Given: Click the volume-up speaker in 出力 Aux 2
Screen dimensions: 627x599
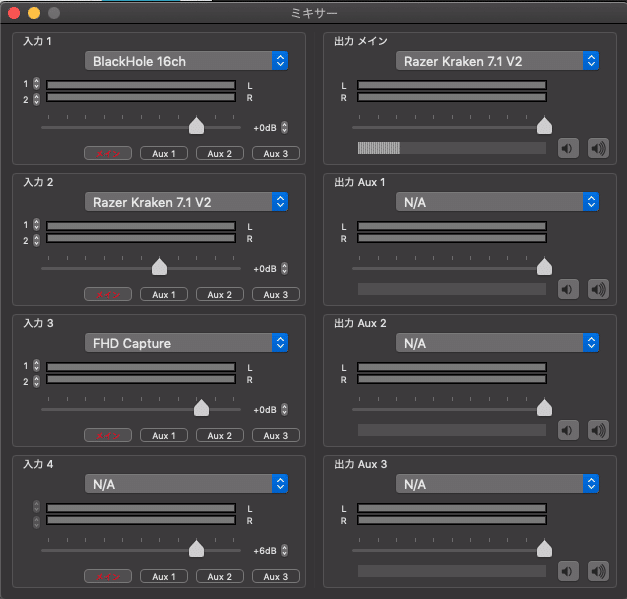Looking at the screenshot, I should (x=598, y=430).
